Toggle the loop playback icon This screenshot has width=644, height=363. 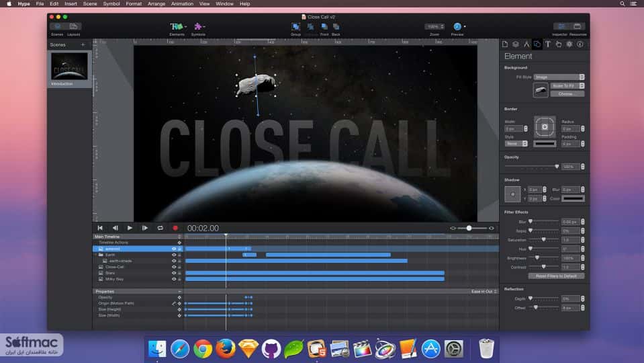[x=160, y=228]
